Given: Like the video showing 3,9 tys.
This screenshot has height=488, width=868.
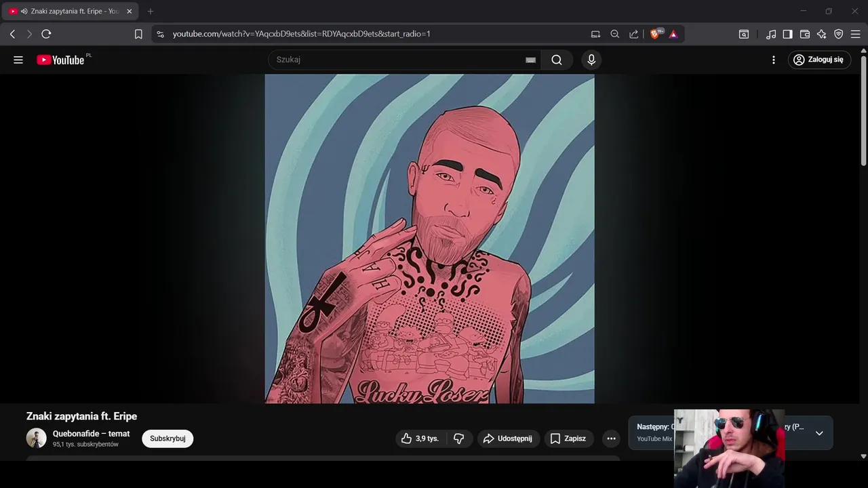Looking at the screenshot, I should point(420,439).
